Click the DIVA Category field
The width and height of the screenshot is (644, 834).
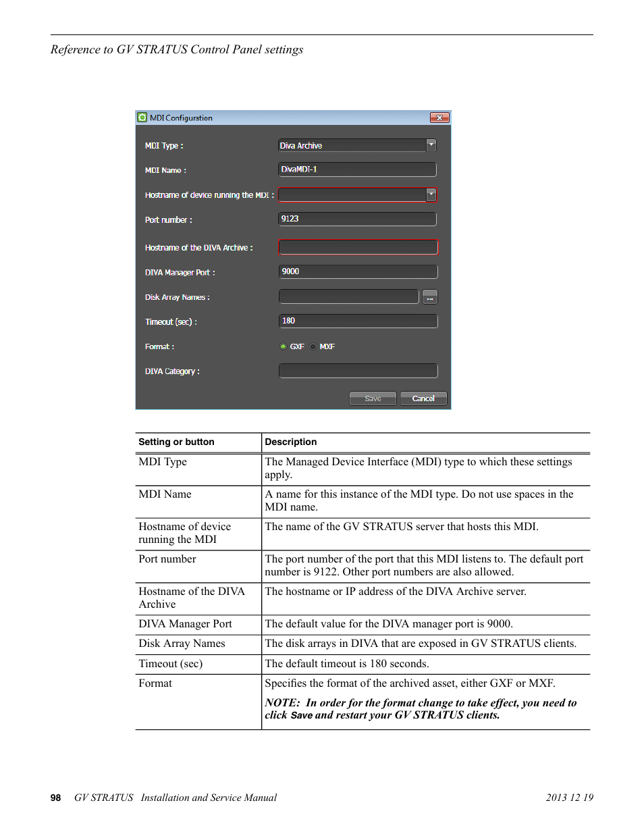(358, 371)
